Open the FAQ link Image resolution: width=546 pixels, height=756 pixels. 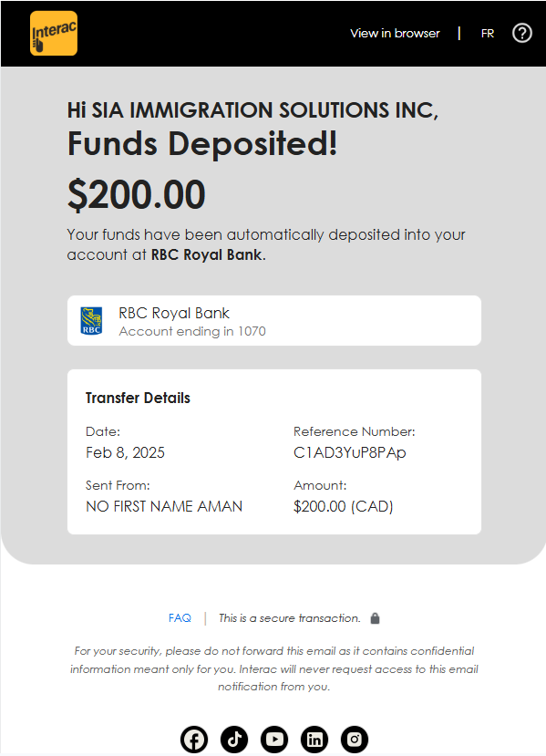click(180, 618)
